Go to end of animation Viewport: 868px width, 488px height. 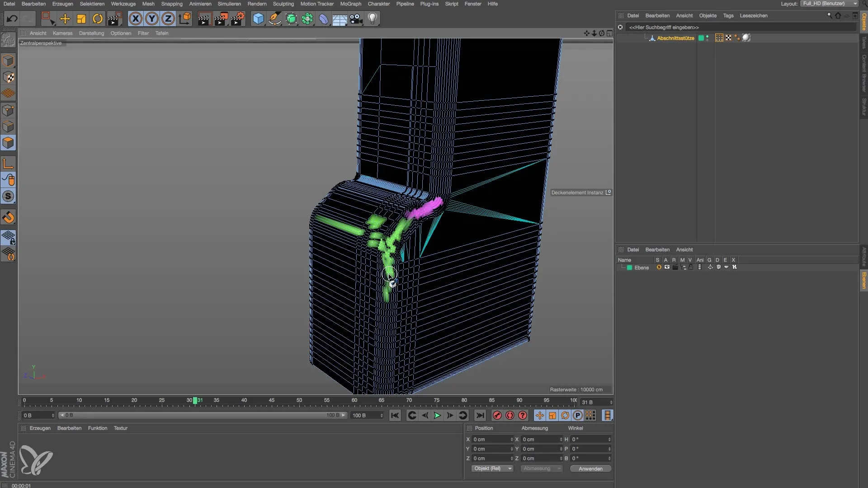(480, 415)
